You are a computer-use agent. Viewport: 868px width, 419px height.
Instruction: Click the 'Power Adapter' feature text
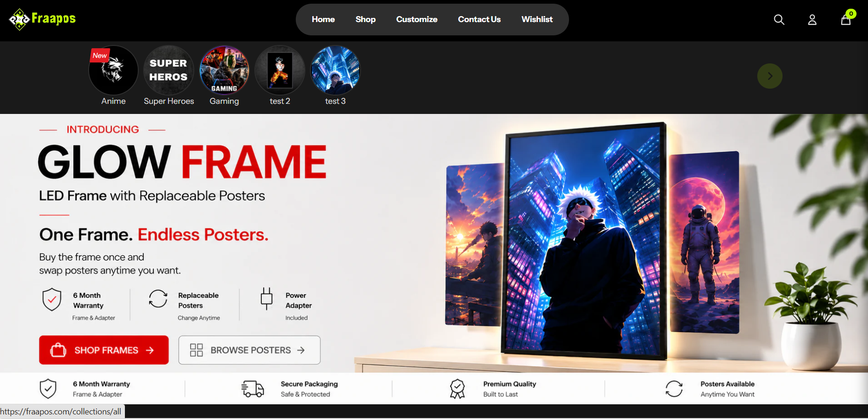[299, 300]
